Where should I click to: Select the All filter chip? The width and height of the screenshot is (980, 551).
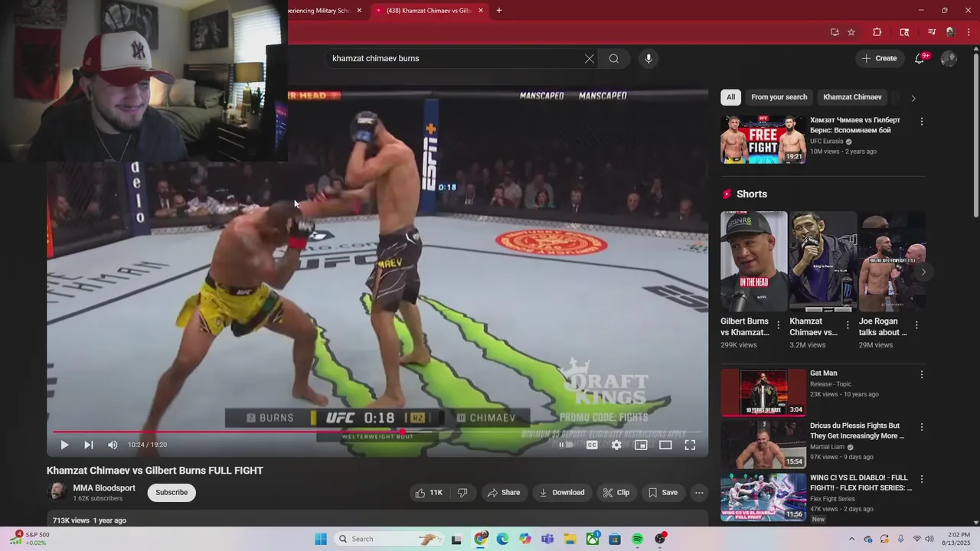tap(730, 97)
